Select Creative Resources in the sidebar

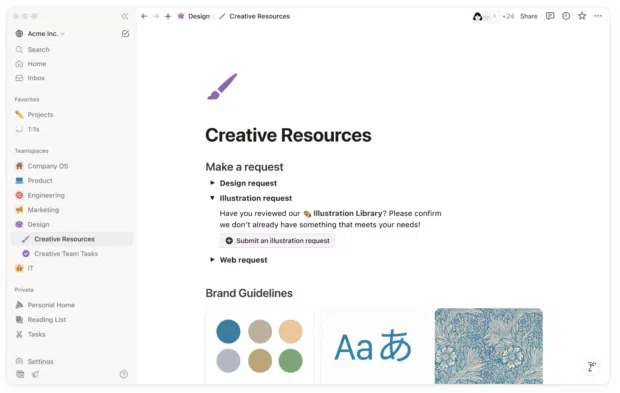tap(72, 239)
